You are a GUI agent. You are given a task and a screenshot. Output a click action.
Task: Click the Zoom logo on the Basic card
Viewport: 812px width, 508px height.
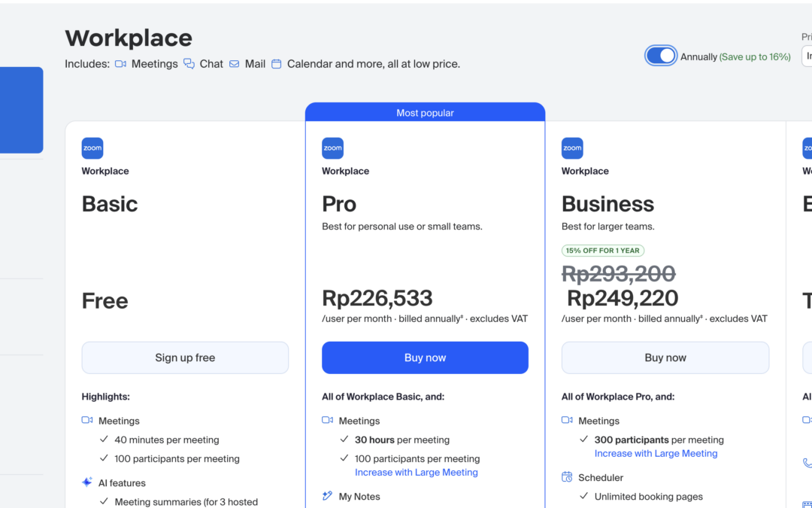point(92,148)
